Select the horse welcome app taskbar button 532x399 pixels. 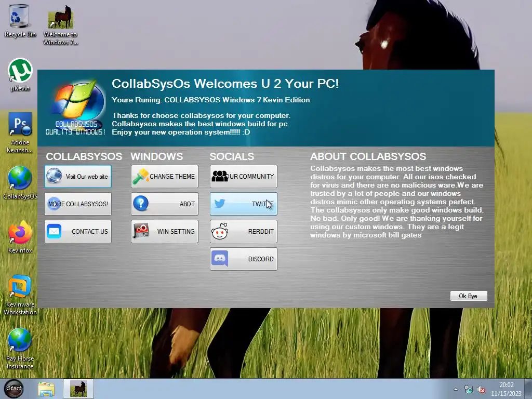pos(78,389)
